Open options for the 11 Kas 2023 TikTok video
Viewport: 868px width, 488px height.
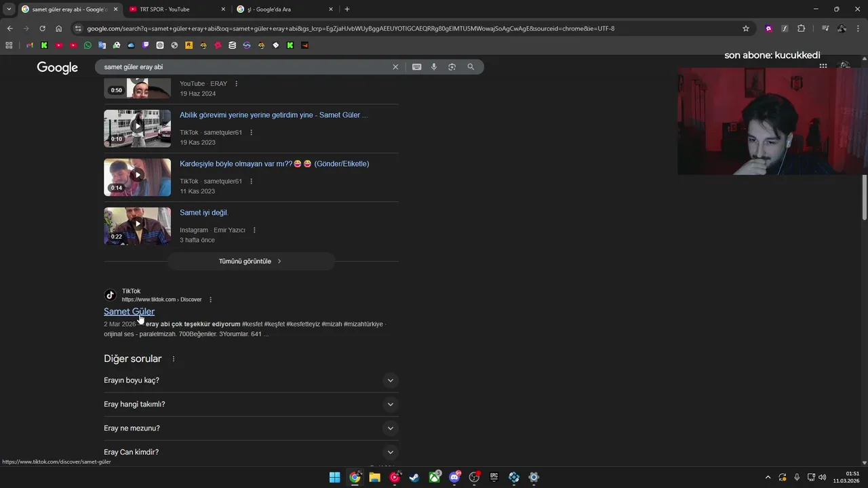pos(251,182)
